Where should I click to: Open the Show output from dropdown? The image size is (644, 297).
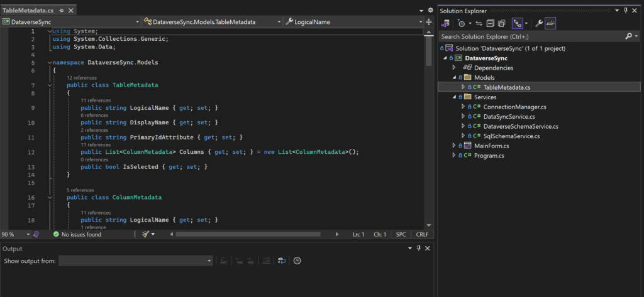point(136,261)
